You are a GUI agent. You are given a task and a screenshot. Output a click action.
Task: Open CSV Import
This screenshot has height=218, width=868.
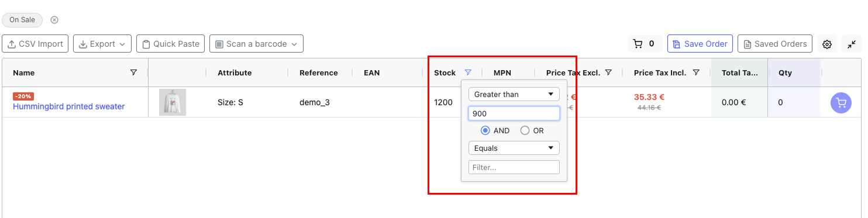point(36,44)
